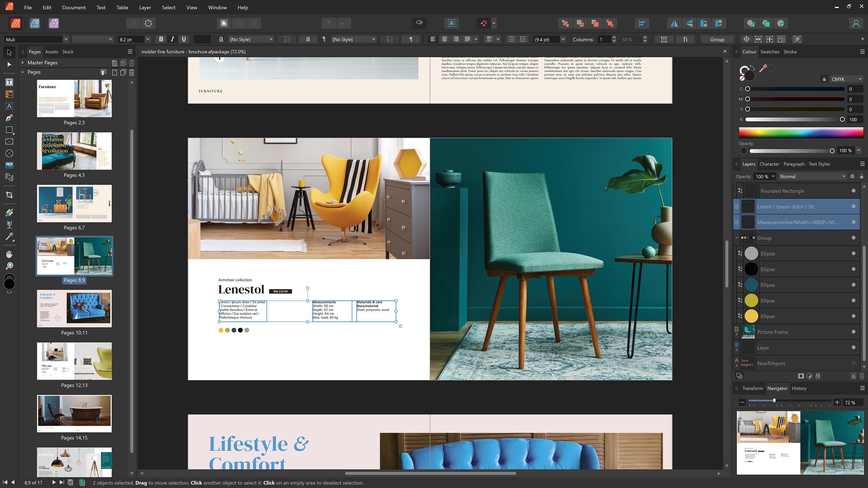Select the Artistic Text tool
Image resolution: width=868 pixels, height=488 pixels.
pyautogui.click(x=9, y=106)
